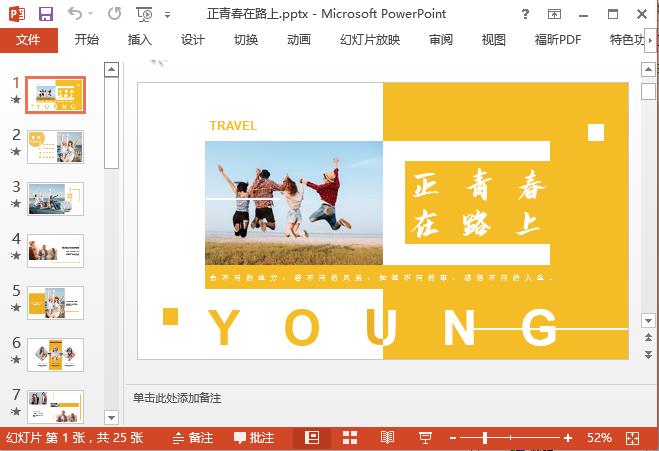
Task: Start slideshow from beginning via quick access icon
Action: [x=145, y=14]
